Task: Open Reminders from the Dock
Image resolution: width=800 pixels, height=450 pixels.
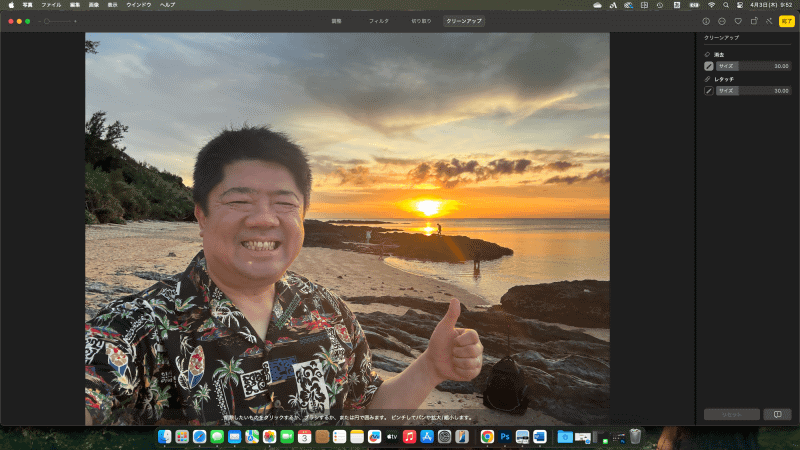Action: (x=339, y=437)
